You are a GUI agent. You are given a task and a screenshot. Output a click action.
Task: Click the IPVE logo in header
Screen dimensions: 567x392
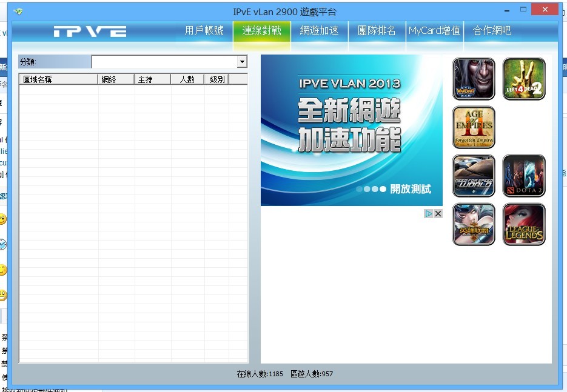click(90, 32)
